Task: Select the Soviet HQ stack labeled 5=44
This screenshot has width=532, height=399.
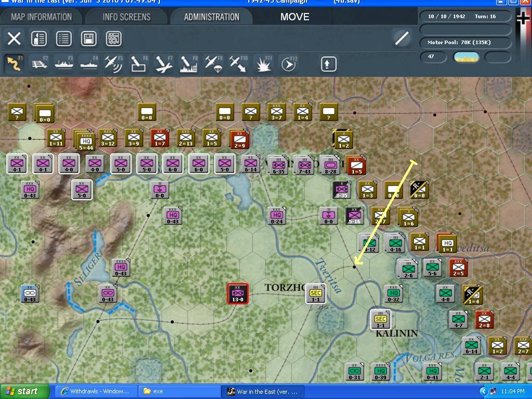Action: tap(86, 140)
